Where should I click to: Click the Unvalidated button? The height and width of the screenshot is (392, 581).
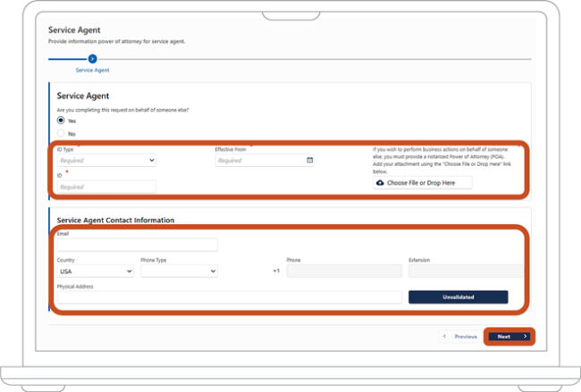tap(458, 297)
